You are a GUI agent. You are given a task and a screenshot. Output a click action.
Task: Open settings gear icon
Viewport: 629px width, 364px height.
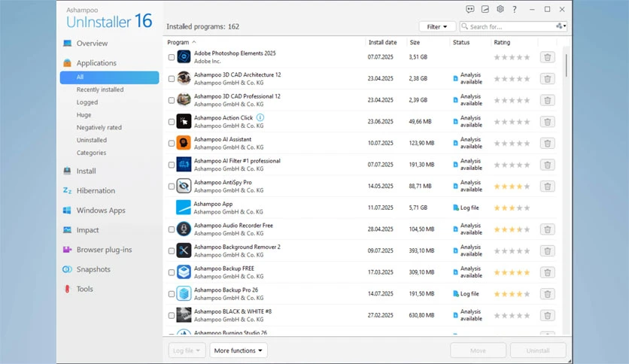(500, 9)
